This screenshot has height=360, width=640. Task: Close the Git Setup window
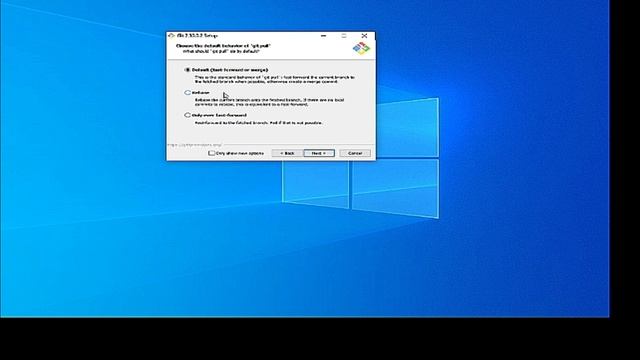(x=364, y=36)
